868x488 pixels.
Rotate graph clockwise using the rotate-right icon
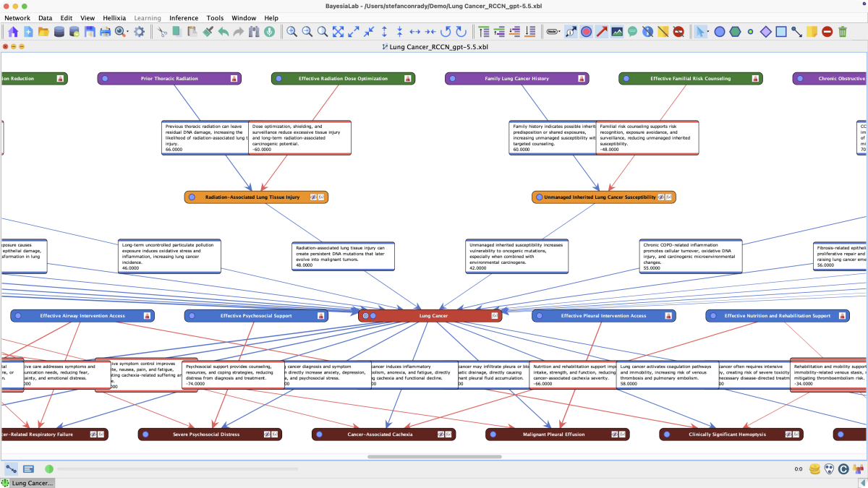click(461, 32)
